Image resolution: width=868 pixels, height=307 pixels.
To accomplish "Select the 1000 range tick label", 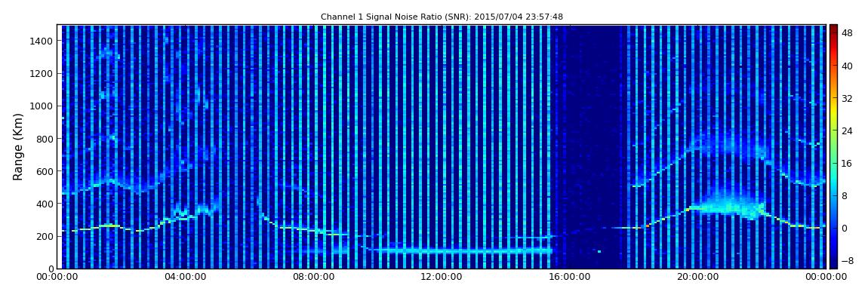I will pos(42,106).
